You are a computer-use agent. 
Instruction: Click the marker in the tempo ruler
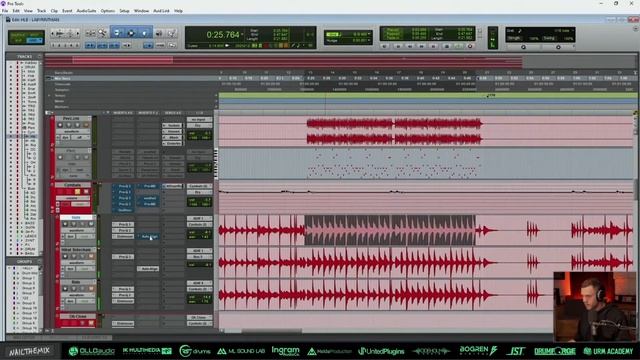click(x=490, y=96)
